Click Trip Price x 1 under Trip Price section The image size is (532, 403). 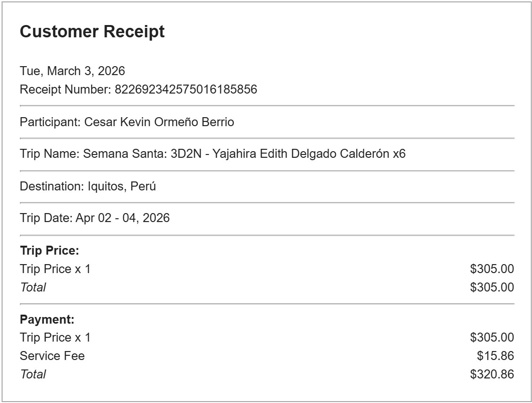[55, 269]
